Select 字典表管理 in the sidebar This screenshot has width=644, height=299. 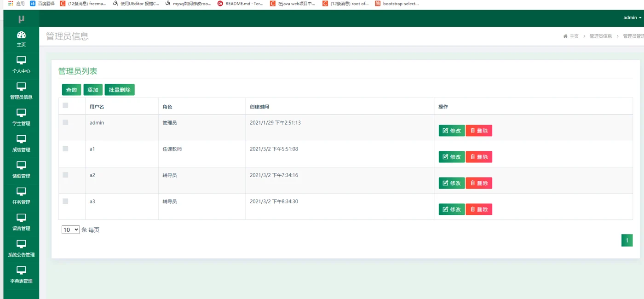click(21, 275)
